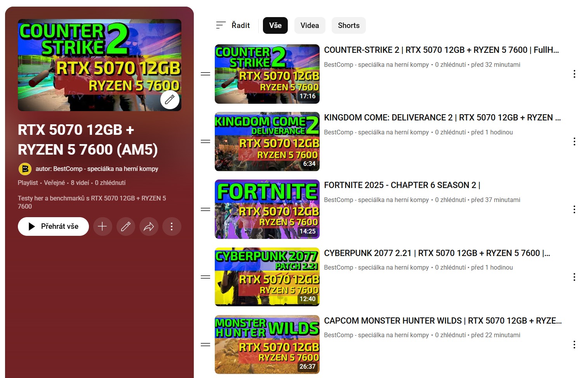Open playlist more options three-dot menu
This screenshot has height=378, width=588.
point(172,226)
